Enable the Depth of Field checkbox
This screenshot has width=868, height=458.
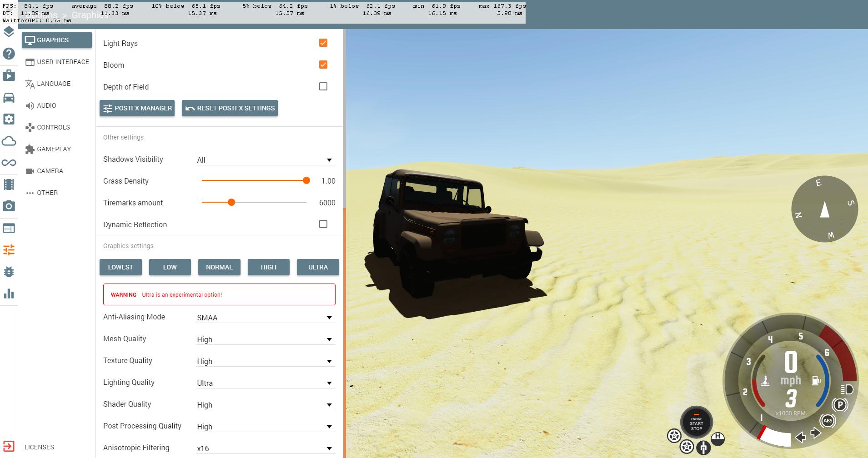(x=323, y=86)
